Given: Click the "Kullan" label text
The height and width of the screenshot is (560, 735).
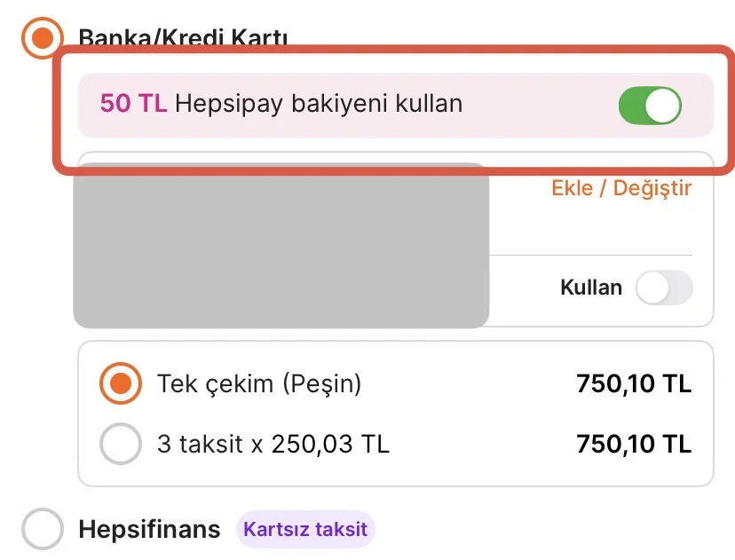Looking at the screenshot, I should click(591, 288).
